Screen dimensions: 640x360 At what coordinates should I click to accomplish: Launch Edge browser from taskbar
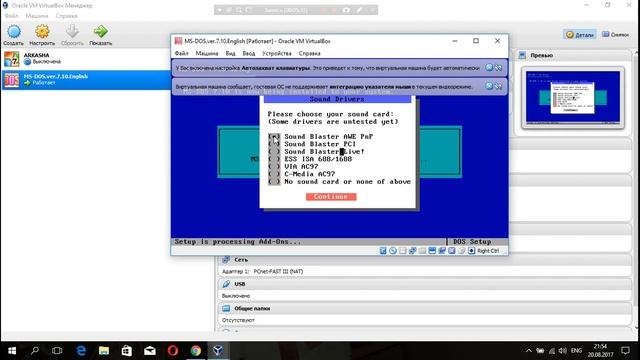81,351
